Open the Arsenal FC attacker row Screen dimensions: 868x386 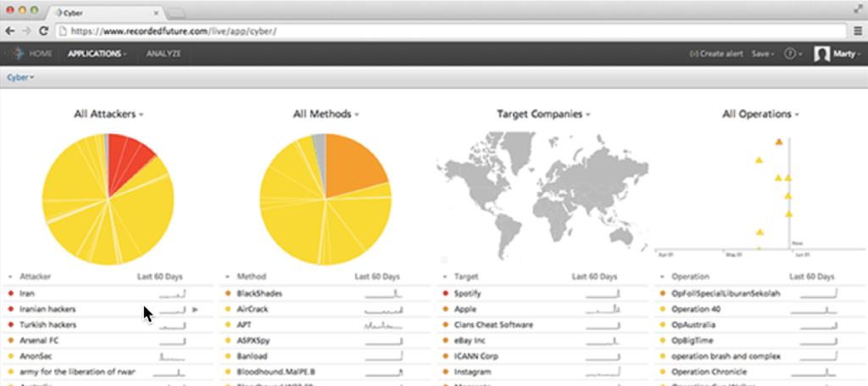108,340
